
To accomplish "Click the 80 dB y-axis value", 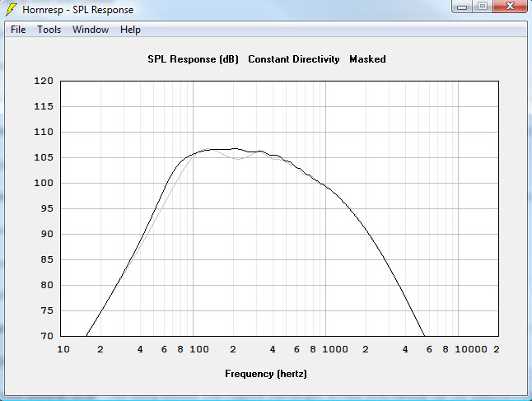I will click(47, 285).
